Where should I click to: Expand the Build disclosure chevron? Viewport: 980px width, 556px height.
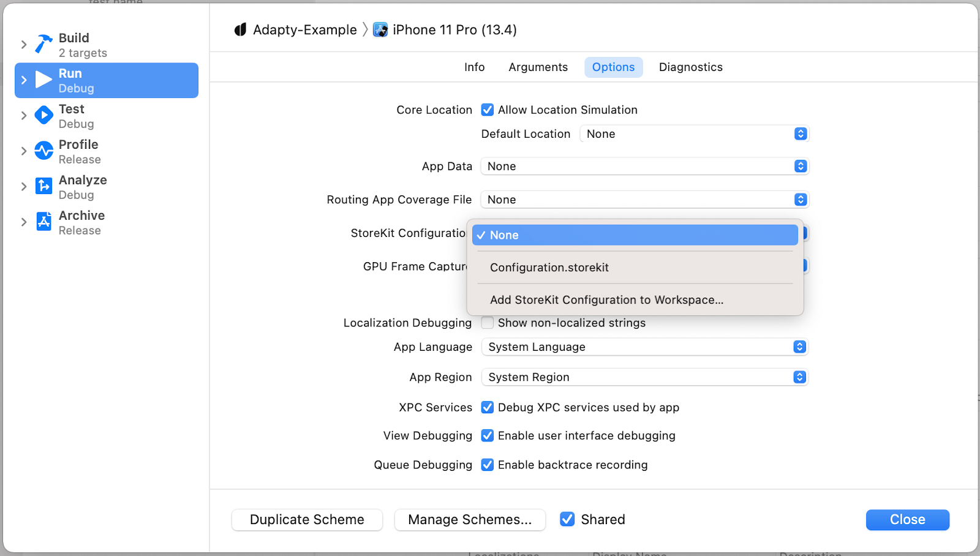pyautogui.click(x=24, y=45)
